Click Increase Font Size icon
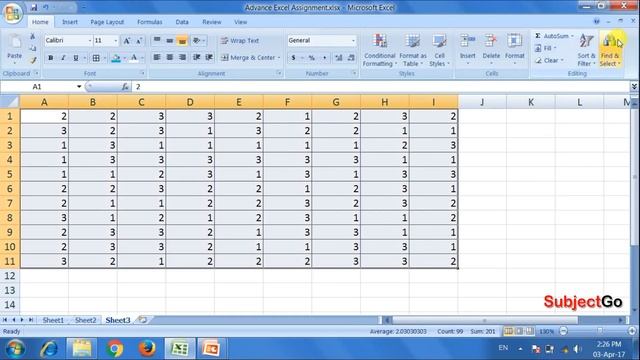Image resolution: width=640 pixels, height=360 pixels. tap(127, 40)
